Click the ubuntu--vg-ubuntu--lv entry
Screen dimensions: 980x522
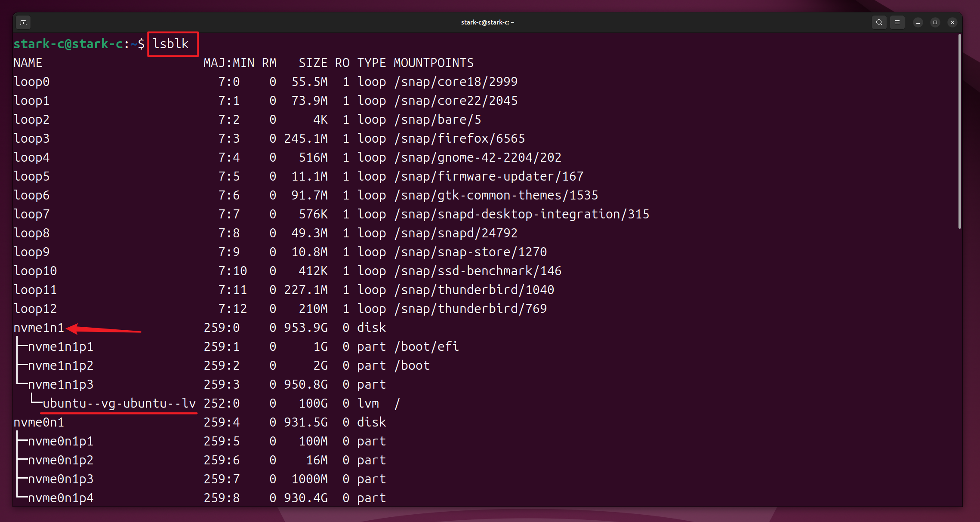click(119, 403)
